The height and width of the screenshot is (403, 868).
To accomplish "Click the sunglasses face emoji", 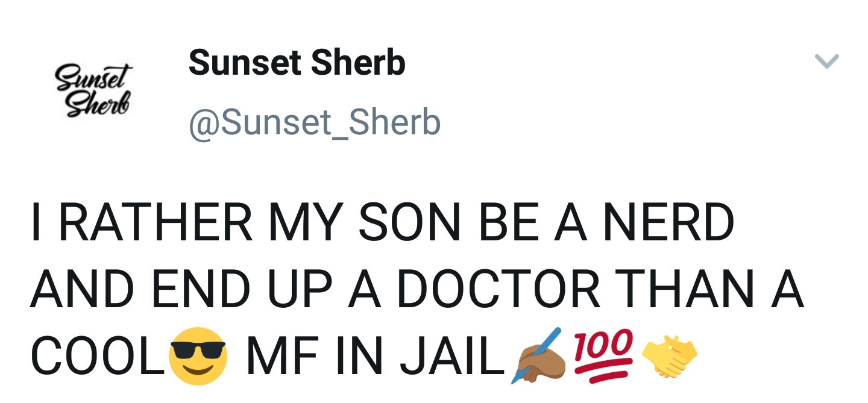I will [198, 355].
